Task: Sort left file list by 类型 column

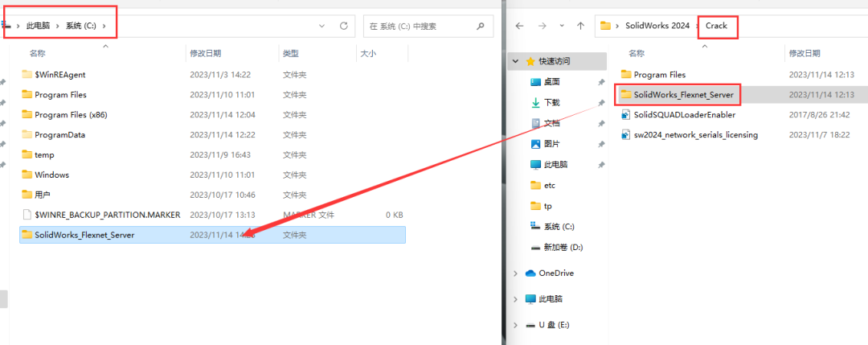Action: coord(291,53)
